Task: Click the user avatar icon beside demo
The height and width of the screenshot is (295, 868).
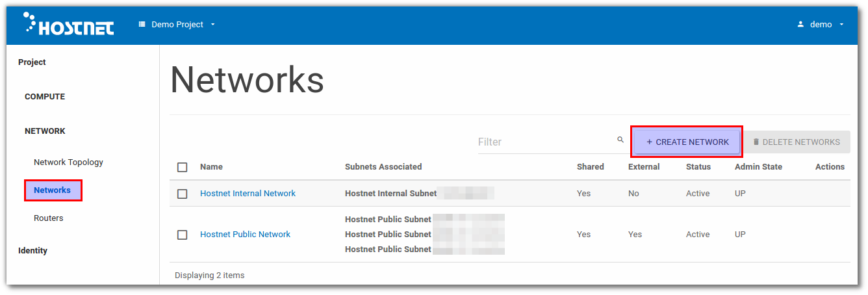Action: (x=800, y=25)
